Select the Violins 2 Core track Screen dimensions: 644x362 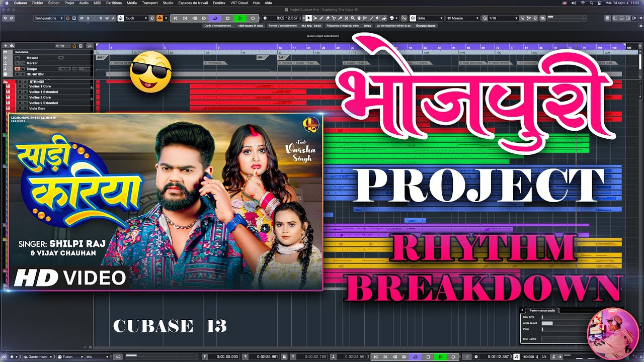(40, 98)
